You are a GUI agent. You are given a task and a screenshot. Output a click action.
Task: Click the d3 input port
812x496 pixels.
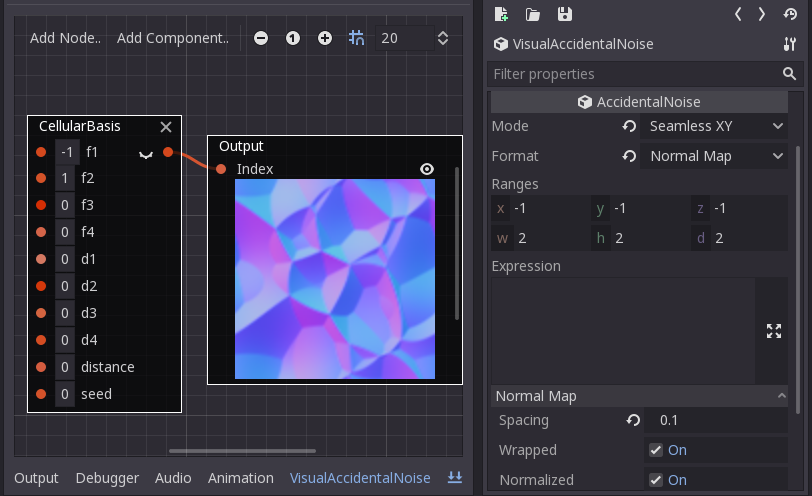pos(41,313)
